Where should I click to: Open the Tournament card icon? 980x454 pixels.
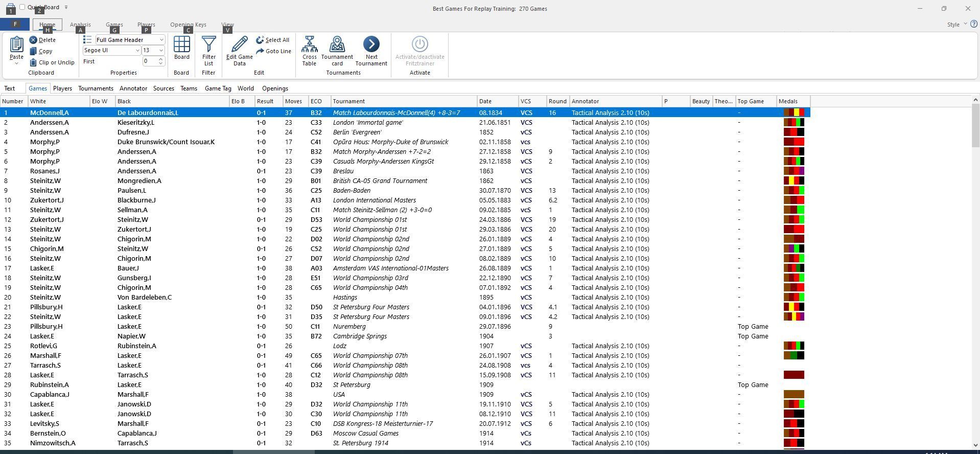point(337,44)
